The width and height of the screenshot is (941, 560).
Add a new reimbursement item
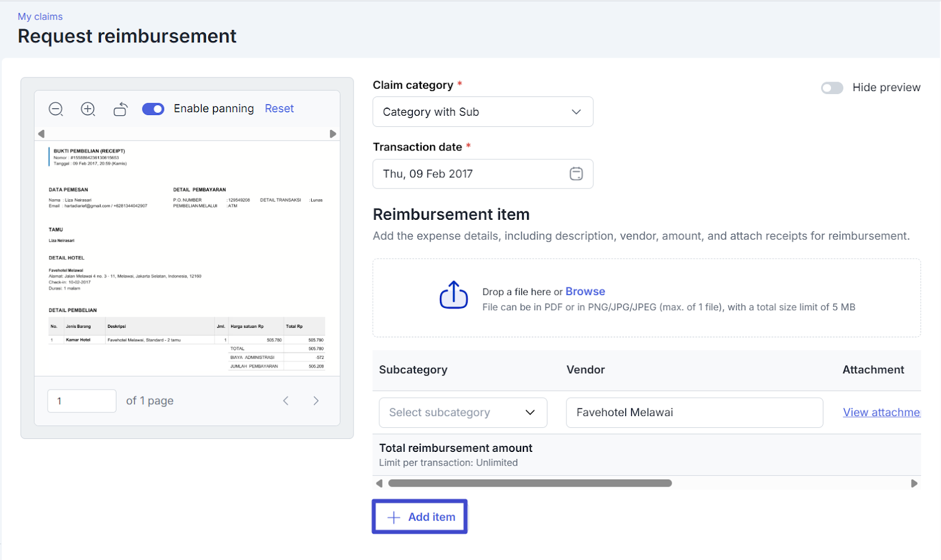pos(420,517)
